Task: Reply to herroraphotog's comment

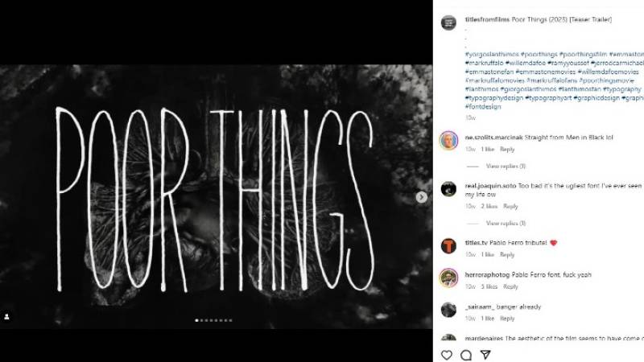Action: pos(510,287)
